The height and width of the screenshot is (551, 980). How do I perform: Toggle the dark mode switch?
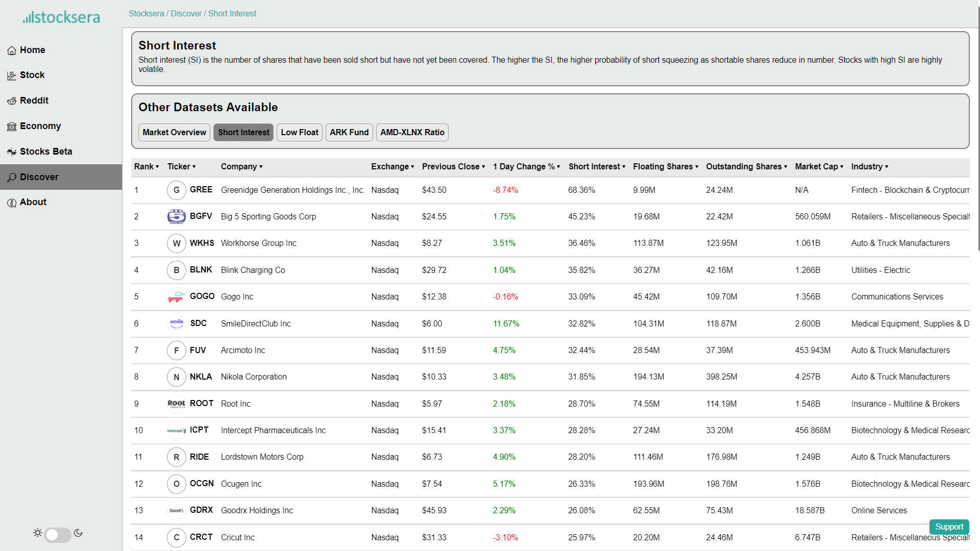[x=58, y=534]
